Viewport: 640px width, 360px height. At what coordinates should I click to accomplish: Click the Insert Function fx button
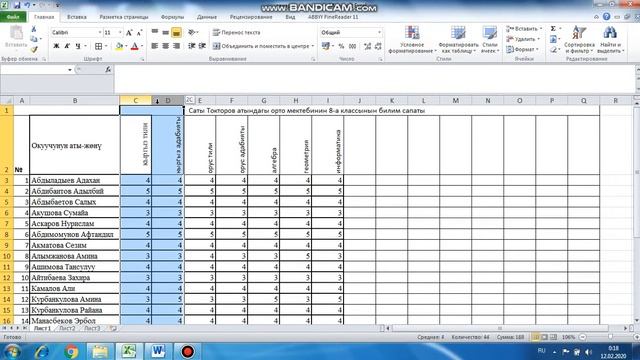108,70
